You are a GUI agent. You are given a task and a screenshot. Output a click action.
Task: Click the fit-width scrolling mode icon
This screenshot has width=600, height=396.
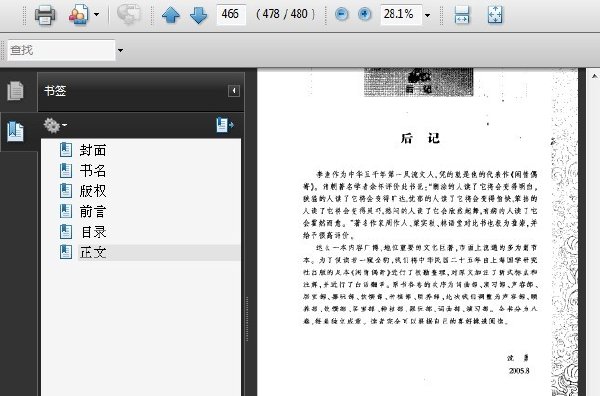(x=462, y=15)
